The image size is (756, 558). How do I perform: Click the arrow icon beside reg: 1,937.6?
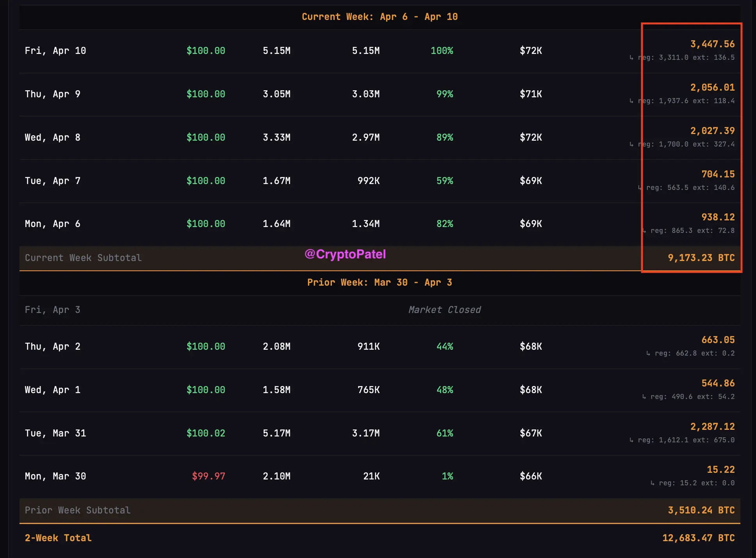(x=631, y=101)
